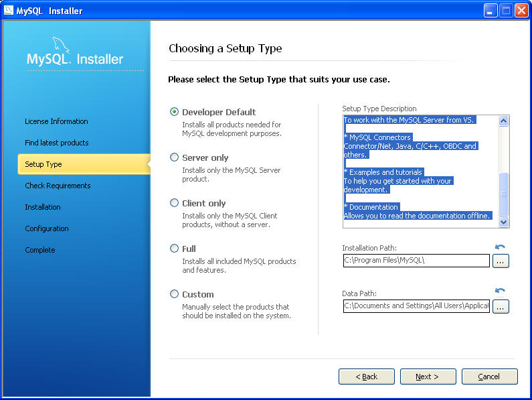The height and width of the screenshot is (400, 532).
Task: Maximize the MySQL Installer window
Action: 506,11
